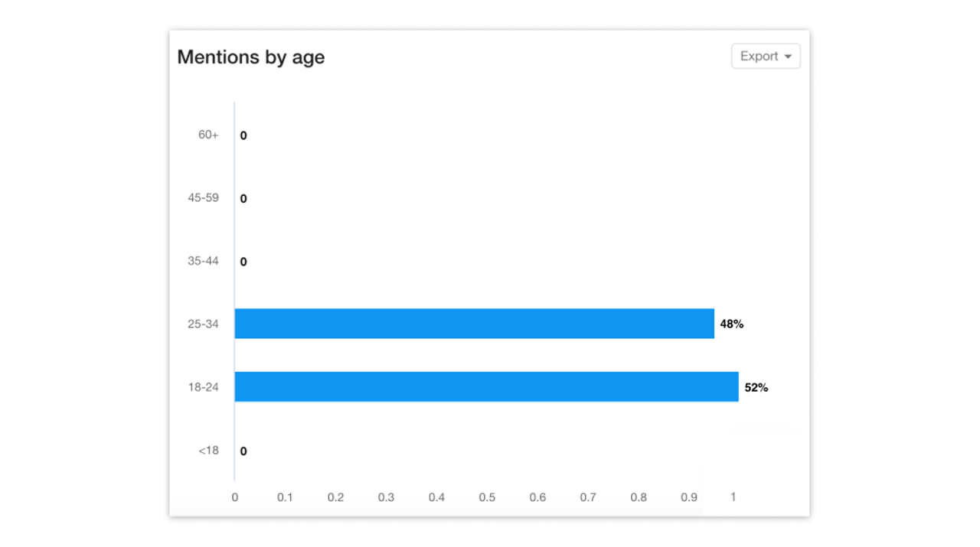Image resolution: width=980 pixels, height=547 pixels.
Task: Click the 25-34 age group label
Action: (203, 324)
